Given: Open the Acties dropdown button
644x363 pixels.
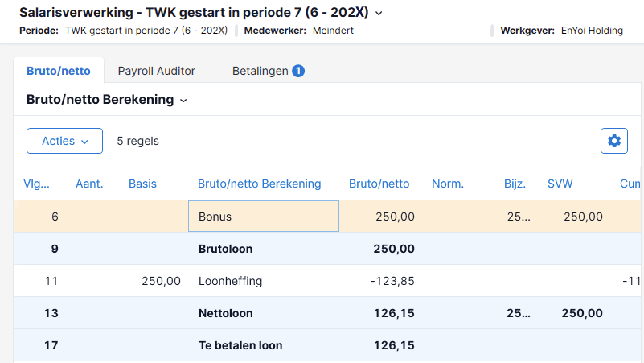Looking at the screenshot, I should point(64,141).
